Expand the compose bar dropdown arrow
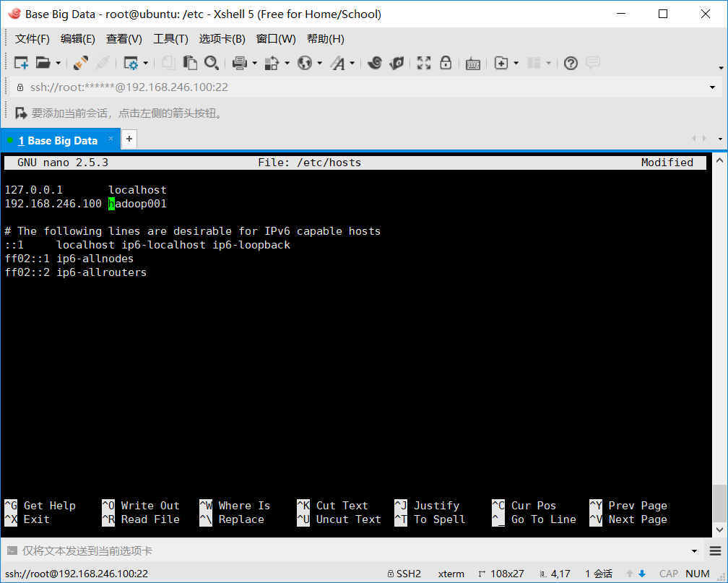 click(695, 551)
